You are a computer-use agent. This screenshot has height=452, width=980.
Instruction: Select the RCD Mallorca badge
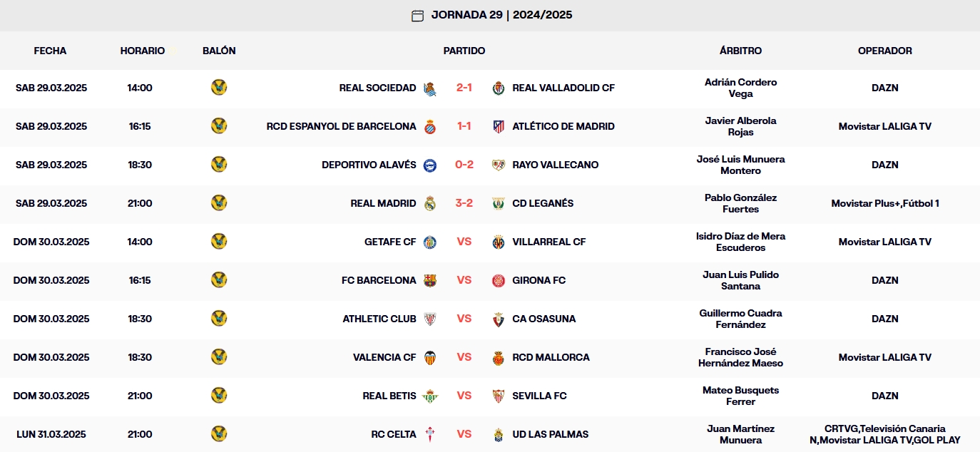499,357
